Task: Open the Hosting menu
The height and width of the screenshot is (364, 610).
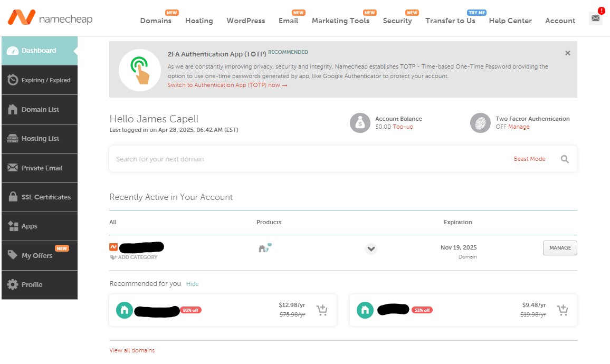Action: point(199,21)
